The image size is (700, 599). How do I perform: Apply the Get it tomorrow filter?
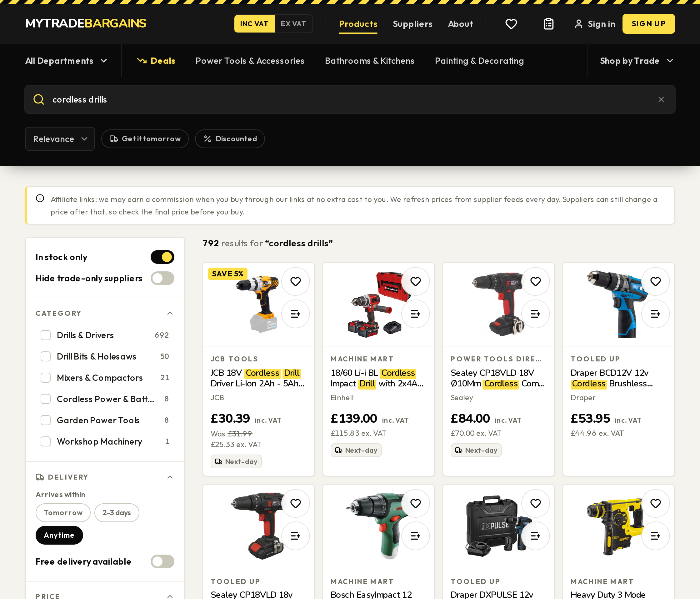click(145, 139)
